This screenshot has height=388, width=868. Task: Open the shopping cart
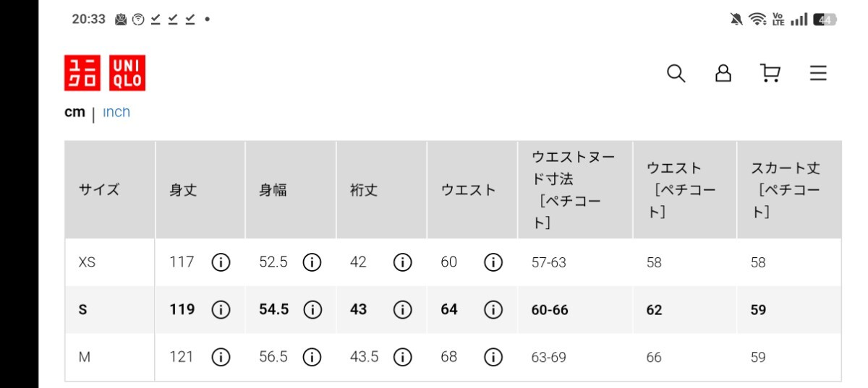(x=770, y=73)
